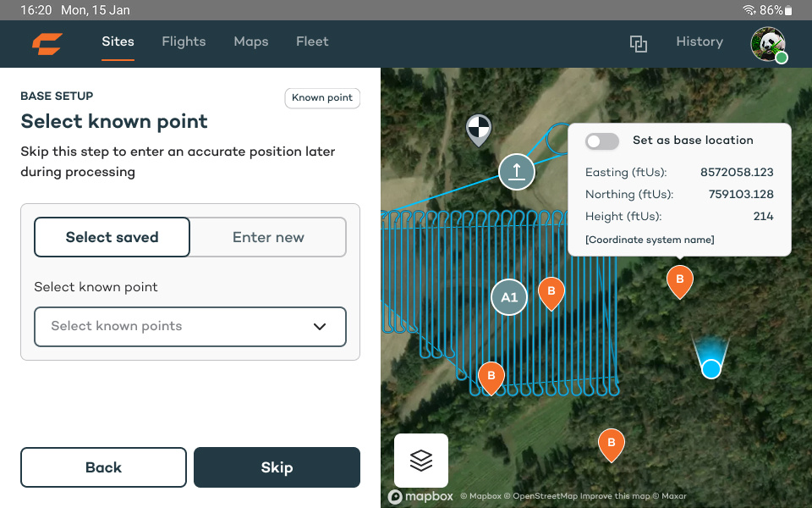Click the blue current location dot
The width and height of the screenshot is (812, 508).
711,368
